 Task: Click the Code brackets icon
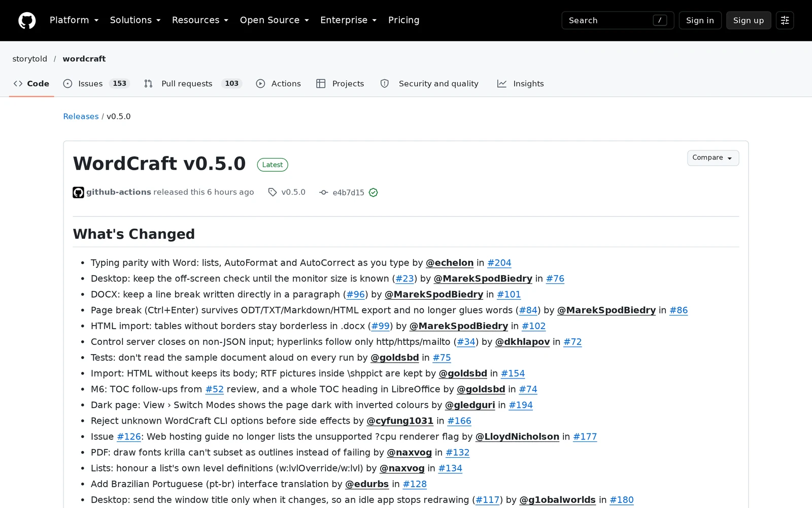click(18, 84)
